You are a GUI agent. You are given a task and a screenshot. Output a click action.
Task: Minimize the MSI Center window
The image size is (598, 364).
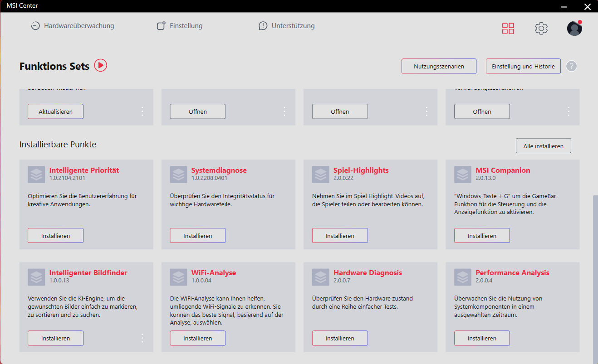click(564, 6)
